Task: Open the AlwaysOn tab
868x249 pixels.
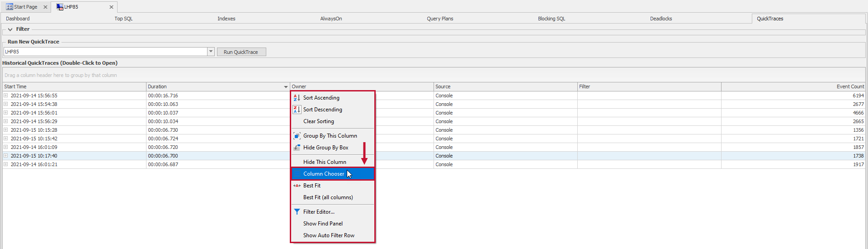Action: (331, 19)
